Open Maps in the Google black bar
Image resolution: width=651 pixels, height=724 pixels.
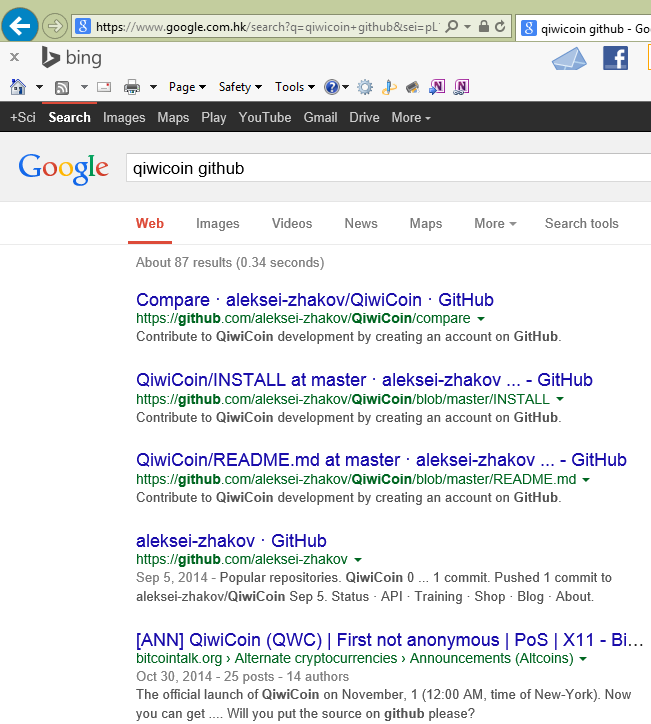click(x=173, y=117)
